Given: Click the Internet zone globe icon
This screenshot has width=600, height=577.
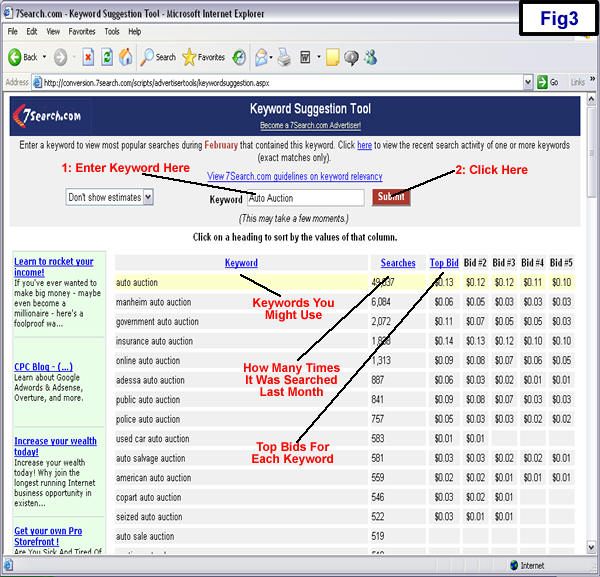Looking at the screenshot, I should tap(514, 565).
